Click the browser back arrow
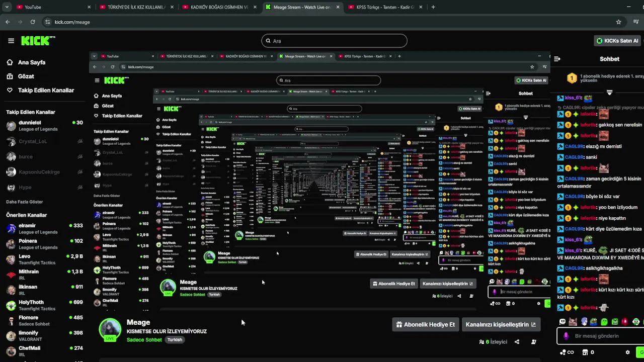 8,22
